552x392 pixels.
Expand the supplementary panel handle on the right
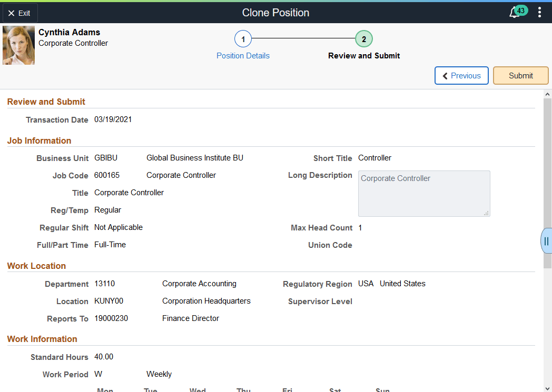tap(546, 240)
